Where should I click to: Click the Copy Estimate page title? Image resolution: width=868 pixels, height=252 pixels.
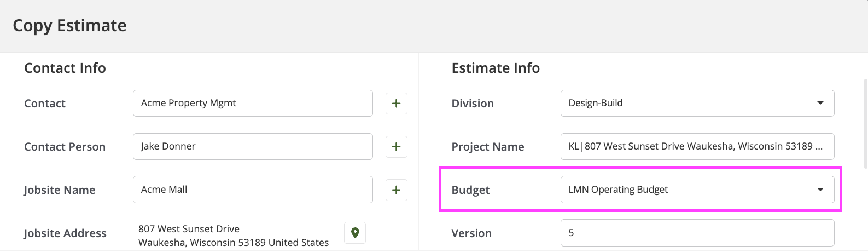click(x=69, y=26)
